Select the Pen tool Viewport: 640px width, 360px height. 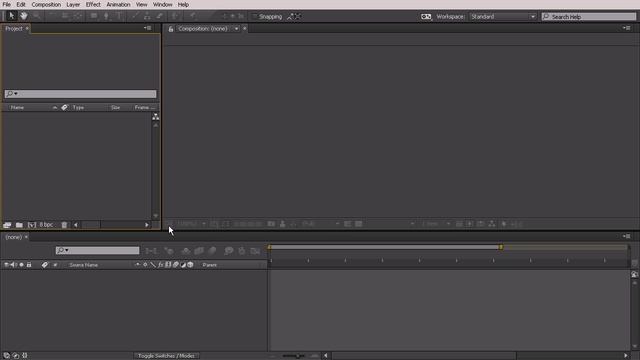[107, 16]
